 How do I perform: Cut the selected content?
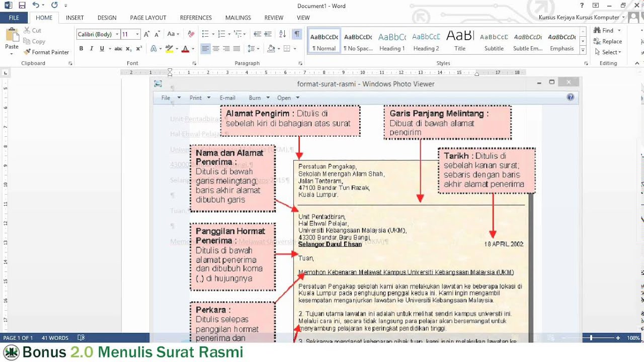(32, 31)
